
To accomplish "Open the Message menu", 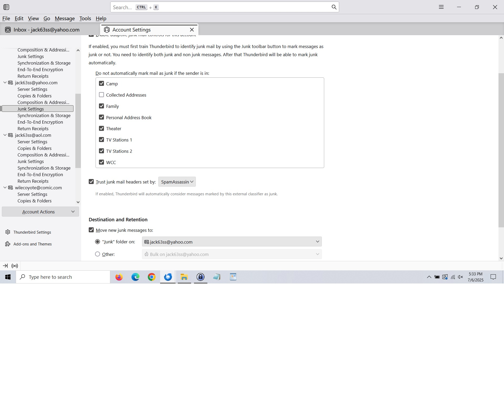I will [x=65, y=18].
